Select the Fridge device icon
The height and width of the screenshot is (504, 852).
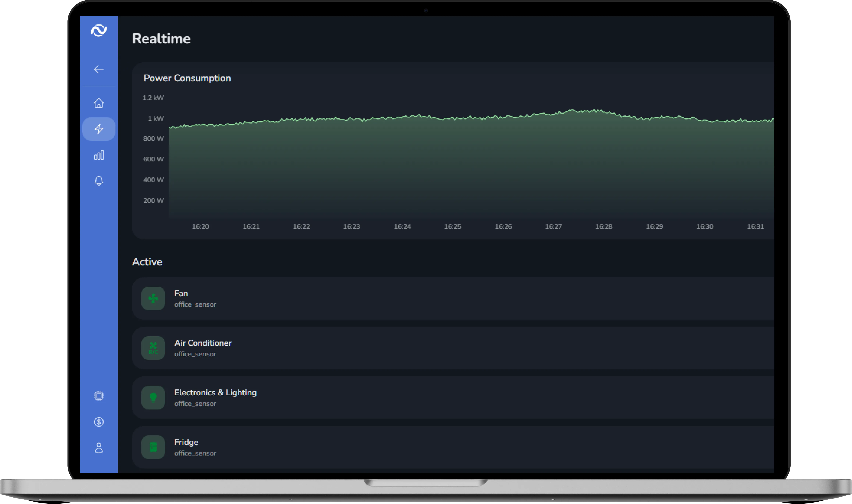153,447
